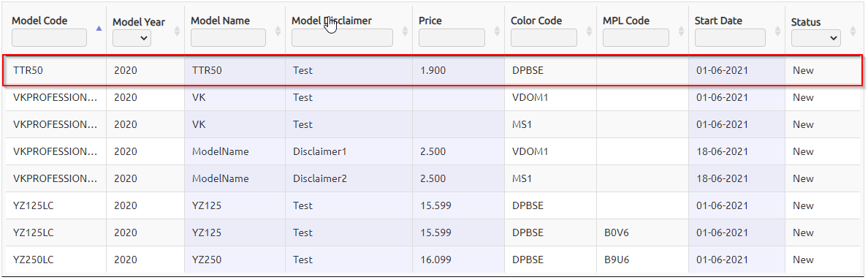Click the MPL Code header label
Image resolution: width=868 pixels, height=280 pixels.
pyautogui.click(x=626, y=20)
